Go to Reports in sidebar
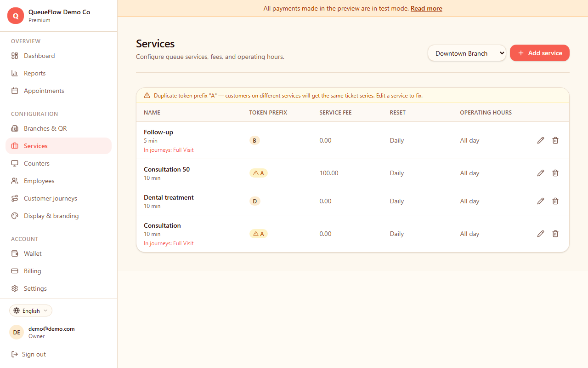The width and height of the screenshot is (588, 368). [58, 73]
